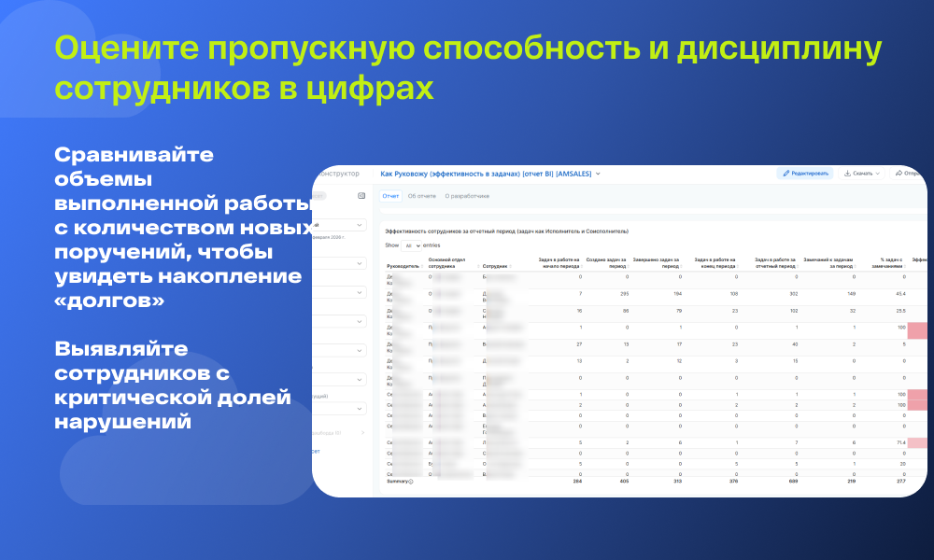This screenshot has height=560, width=934.
Task: Switch to the О разработчике tab
Action: [467, 196]
